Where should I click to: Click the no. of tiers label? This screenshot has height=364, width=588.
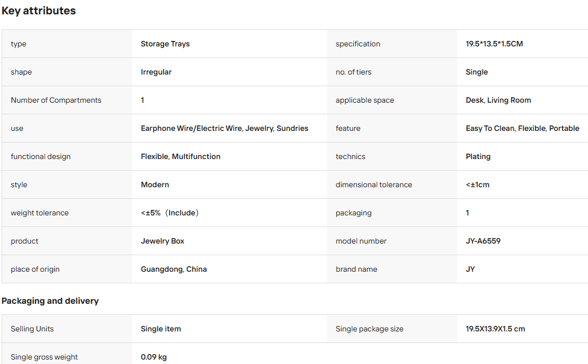(x=353, y=72)
